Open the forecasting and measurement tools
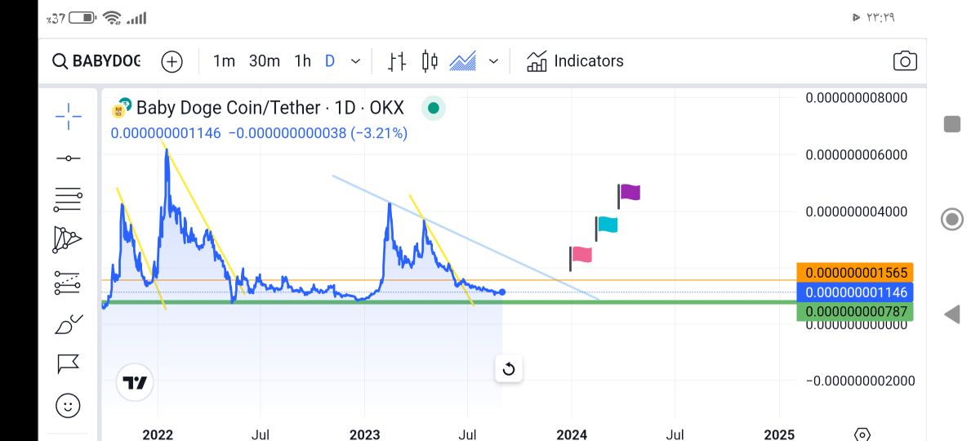 click(x=69, y=283)
